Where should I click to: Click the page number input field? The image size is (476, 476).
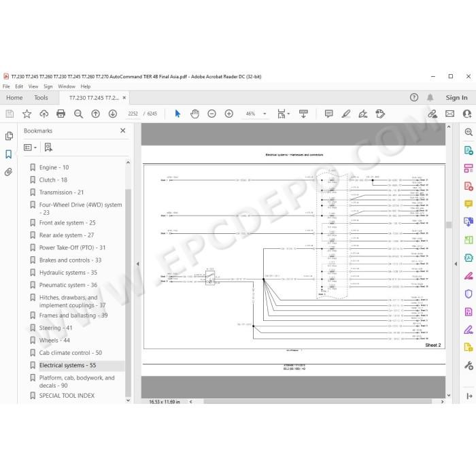click(133, 114)
